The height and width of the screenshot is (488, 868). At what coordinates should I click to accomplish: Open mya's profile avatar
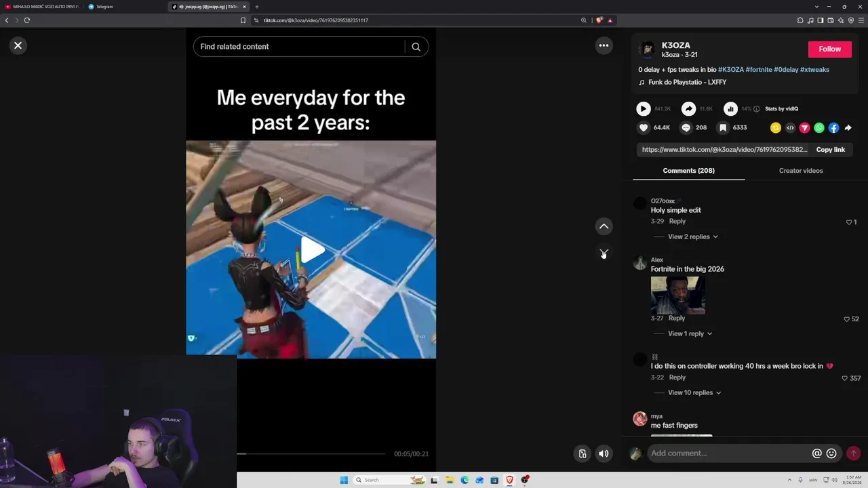tap(640, 419)
